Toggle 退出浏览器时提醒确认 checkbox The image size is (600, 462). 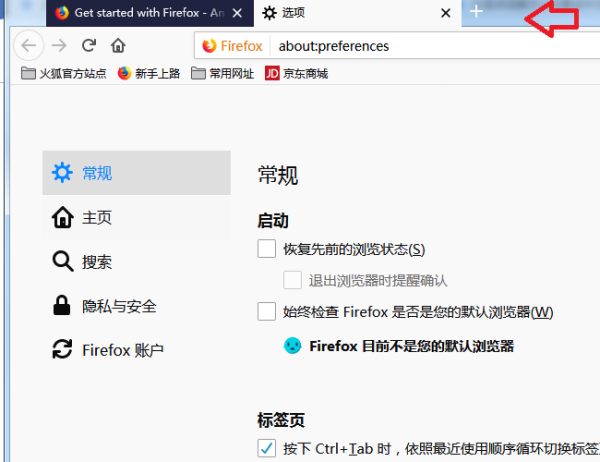click(292, 280)
